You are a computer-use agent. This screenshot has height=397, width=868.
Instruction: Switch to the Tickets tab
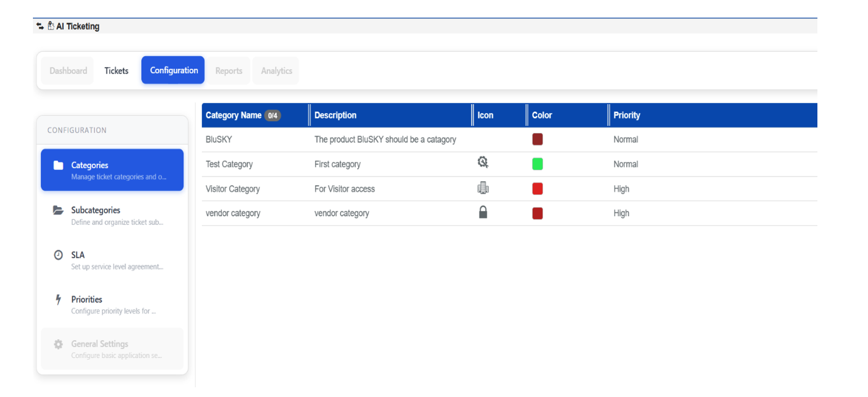116,71
